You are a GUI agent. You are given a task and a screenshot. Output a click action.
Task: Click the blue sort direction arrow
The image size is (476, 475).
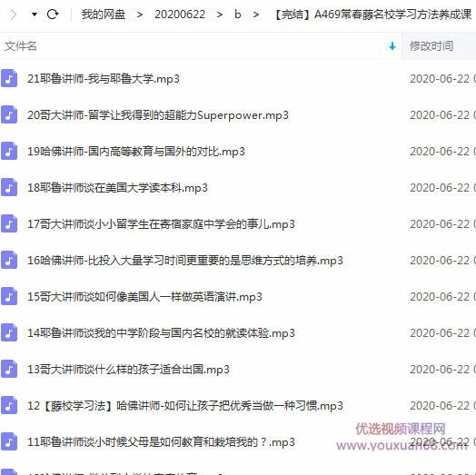click(392, 46)
